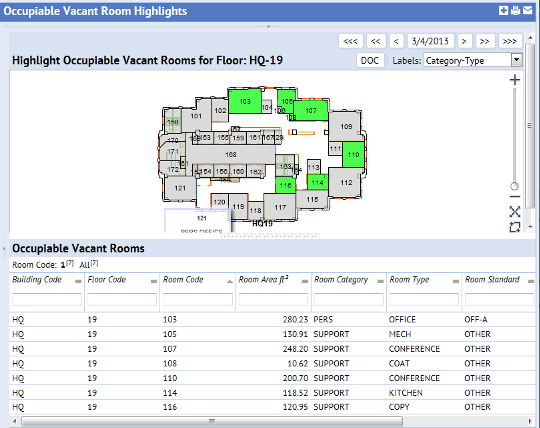Jump back with the <<< button
The image size is (540, 428).
[351, 41]
